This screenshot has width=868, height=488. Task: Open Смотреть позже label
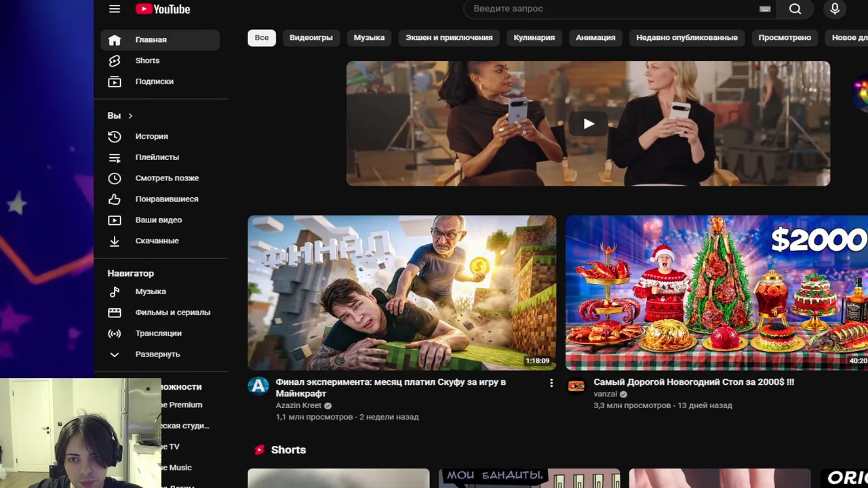[167, 178]
